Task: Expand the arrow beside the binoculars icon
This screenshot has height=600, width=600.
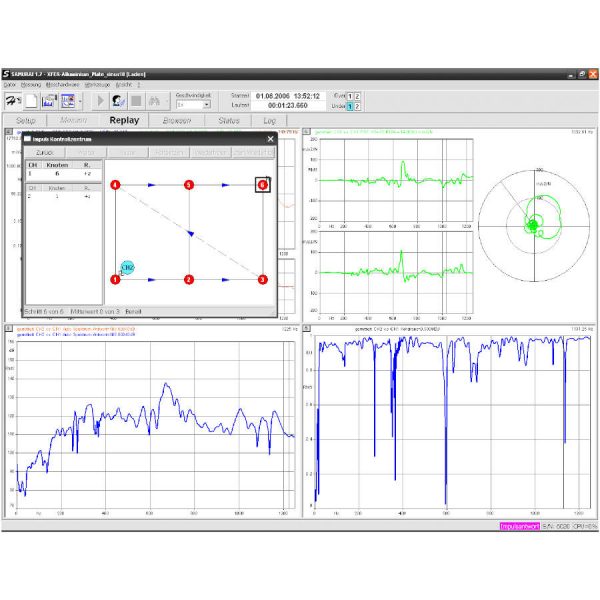Action: pyautogui.click(x=167, y=101)
